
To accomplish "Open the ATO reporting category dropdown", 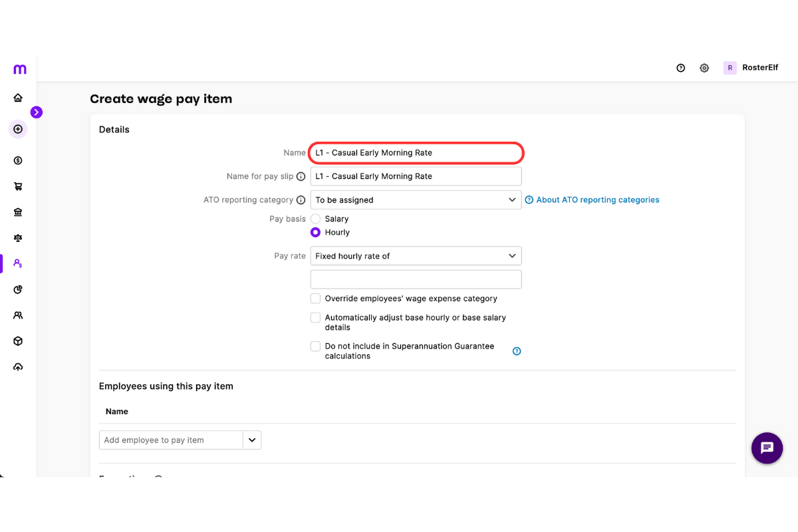I will click(416, 200).
